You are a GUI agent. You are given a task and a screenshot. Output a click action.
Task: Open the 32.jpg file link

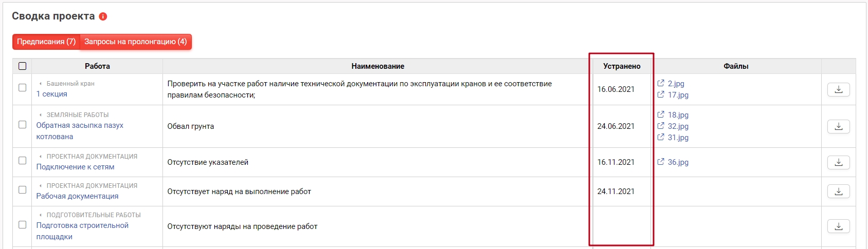click(x=678, y=126)
